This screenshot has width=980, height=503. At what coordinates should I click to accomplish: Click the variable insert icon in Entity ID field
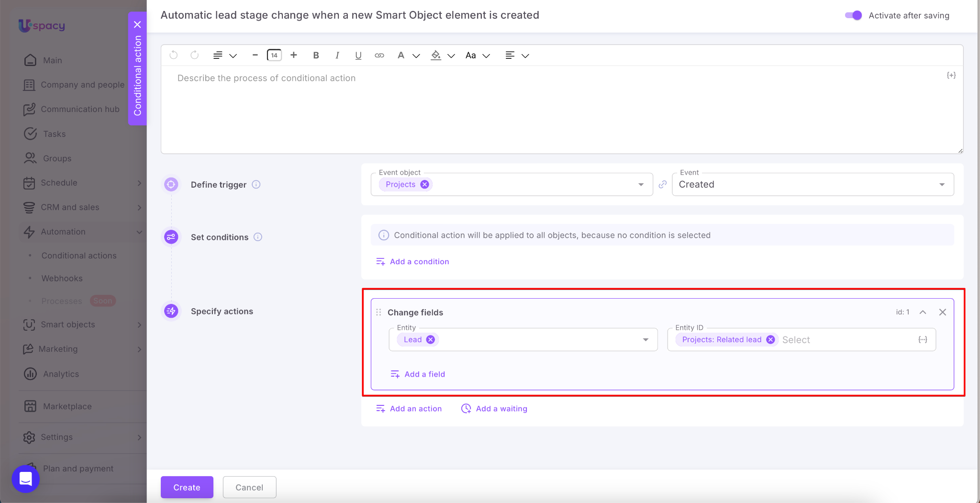pos(923,340)
